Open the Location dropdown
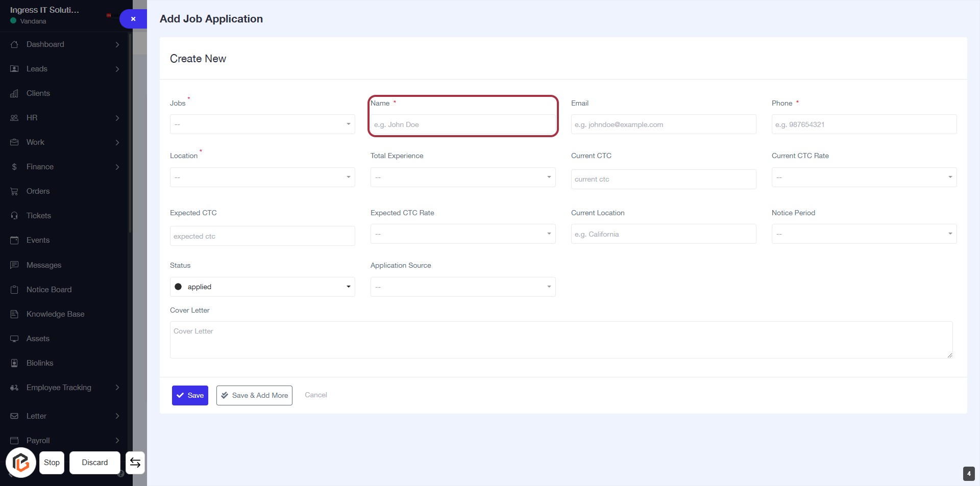The width and height of the screenshot is (980, 486). coord(262,177)
